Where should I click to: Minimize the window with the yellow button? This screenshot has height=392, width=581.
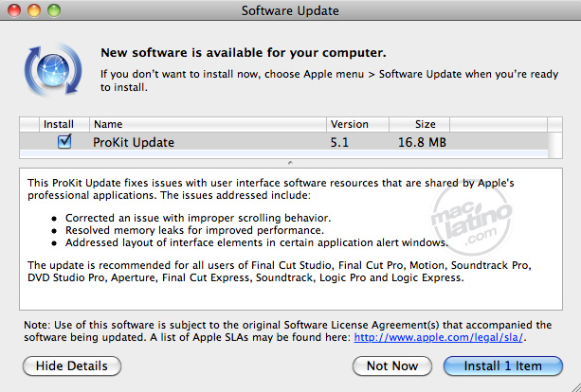(34, 10)
